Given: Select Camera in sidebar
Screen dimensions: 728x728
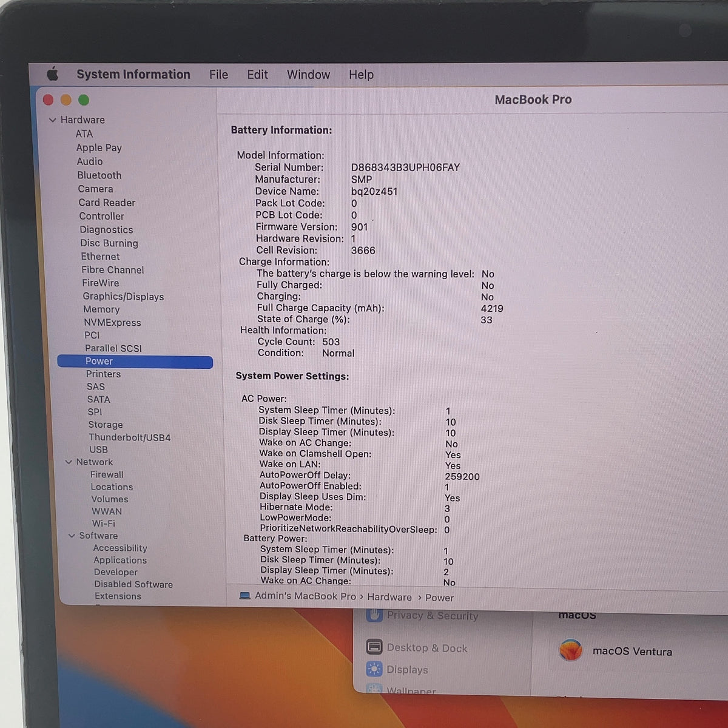Looking at the screenshot, I should [95, 189].
